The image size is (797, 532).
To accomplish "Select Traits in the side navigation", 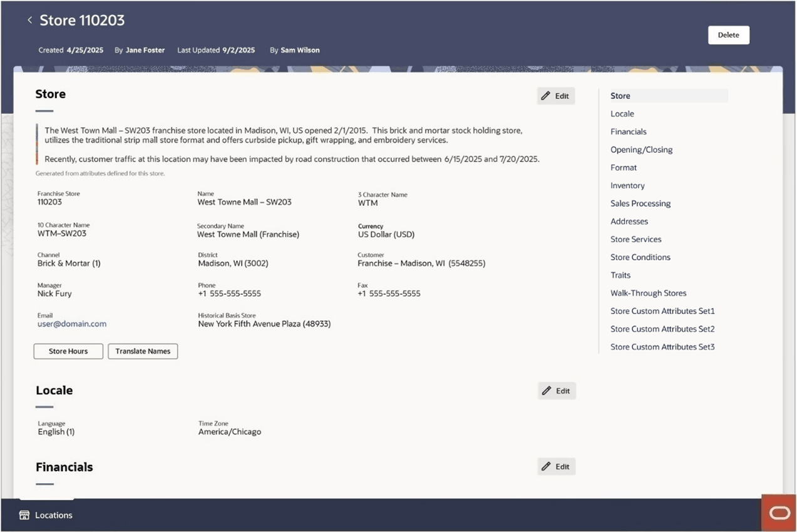I will (x=620, y=275).
